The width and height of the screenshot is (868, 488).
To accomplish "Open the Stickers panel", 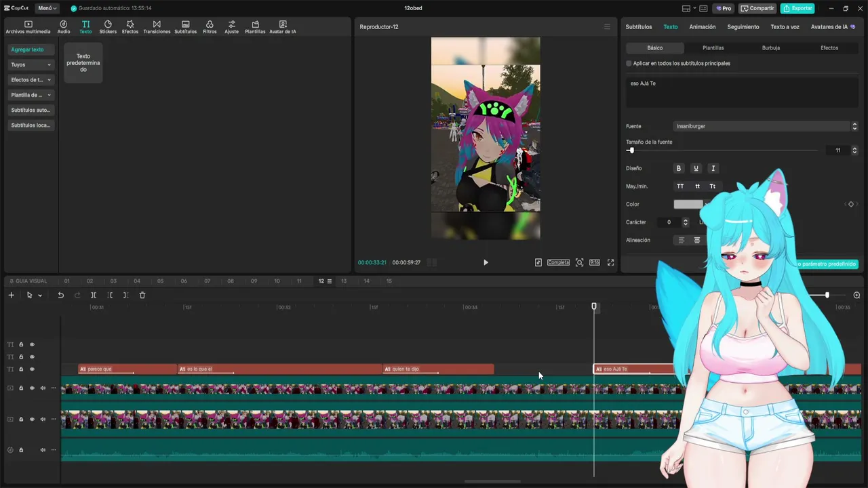I will coord(108,27).
